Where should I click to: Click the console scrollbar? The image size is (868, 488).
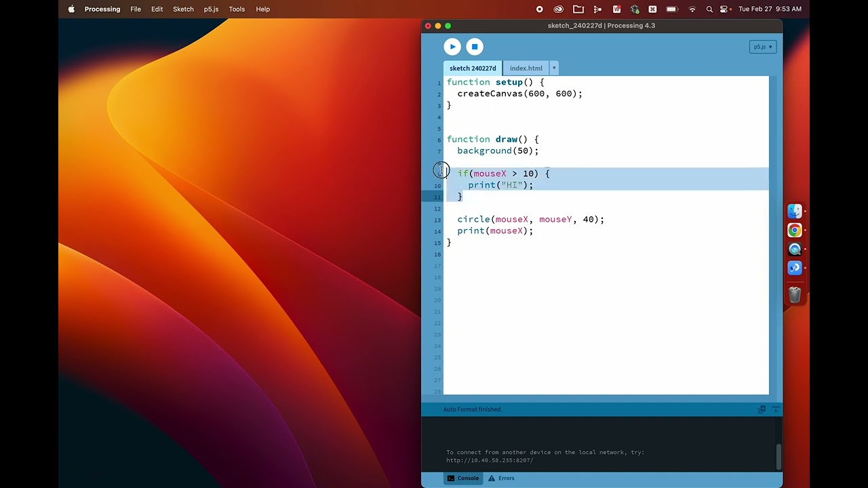778,456
